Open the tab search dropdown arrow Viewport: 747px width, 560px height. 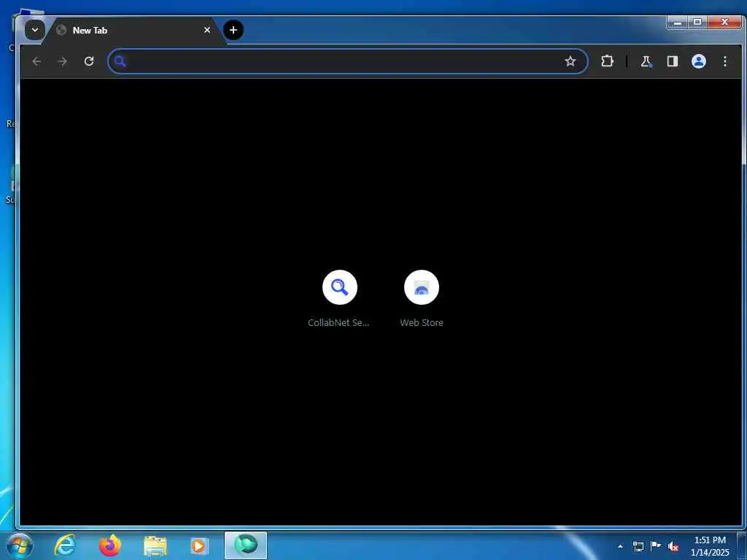[x=35, y=30]
